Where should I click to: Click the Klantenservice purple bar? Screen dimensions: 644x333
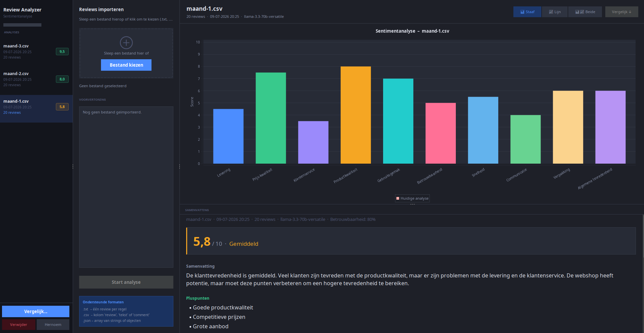(x=313, y=142)
